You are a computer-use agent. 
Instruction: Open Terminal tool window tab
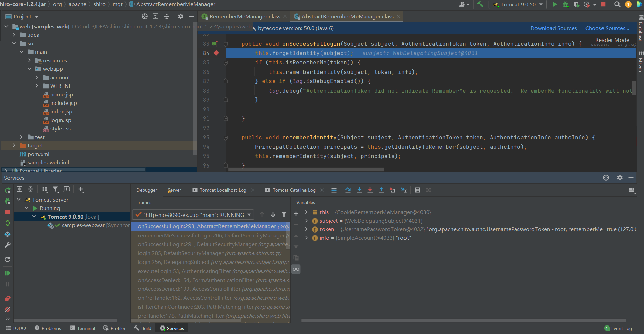(83, 328)
